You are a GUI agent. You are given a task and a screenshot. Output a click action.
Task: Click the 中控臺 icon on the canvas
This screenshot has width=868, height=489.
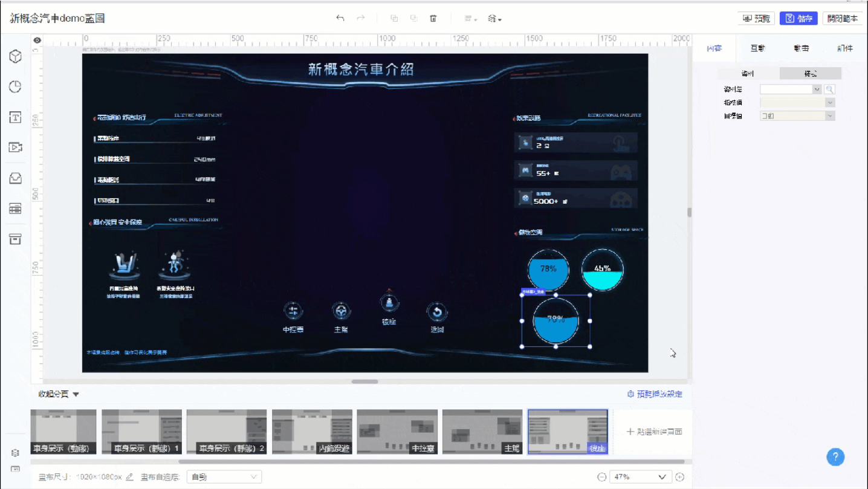pos(293,311)
